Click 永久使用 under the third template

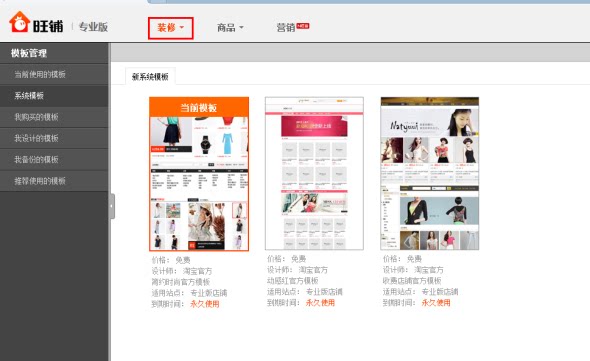pos(436,303)
